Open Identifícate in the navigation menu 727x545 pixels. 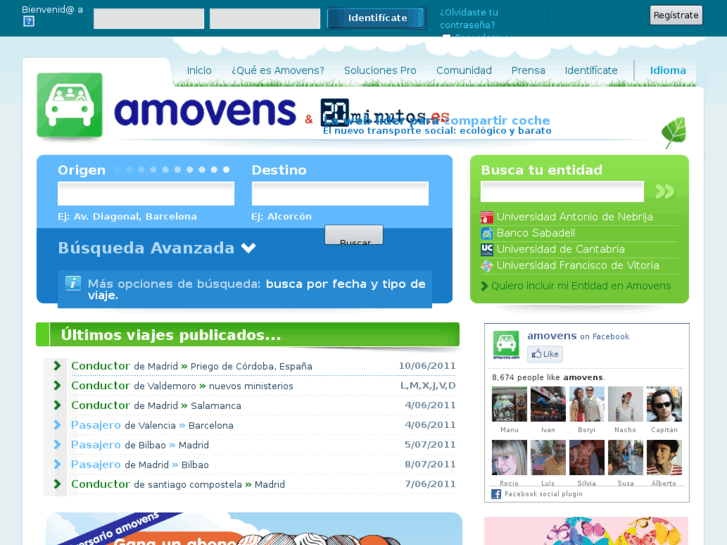[591, 71]
